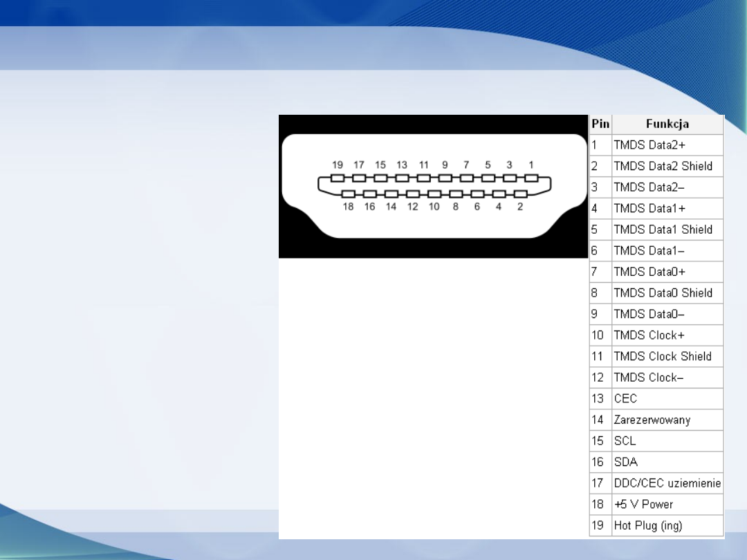Select pin label 2 in connector diagram
Viewport: 747px width, 560px height.
(519, 207)
